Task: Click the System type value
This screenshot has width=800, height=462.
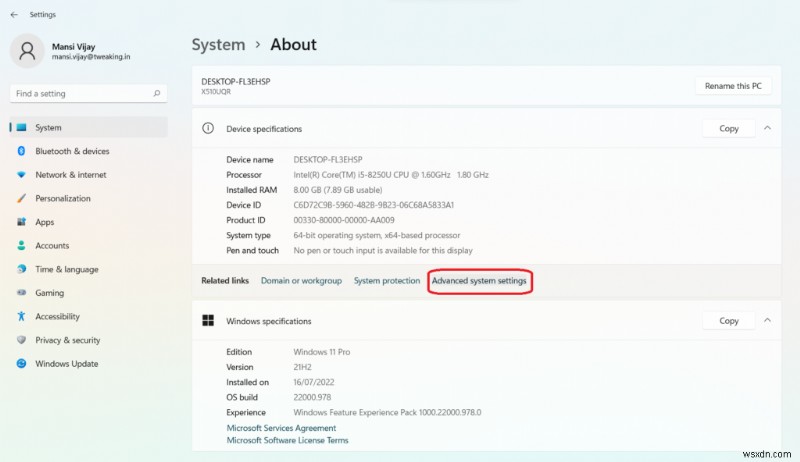Action: tap(377, 235)
